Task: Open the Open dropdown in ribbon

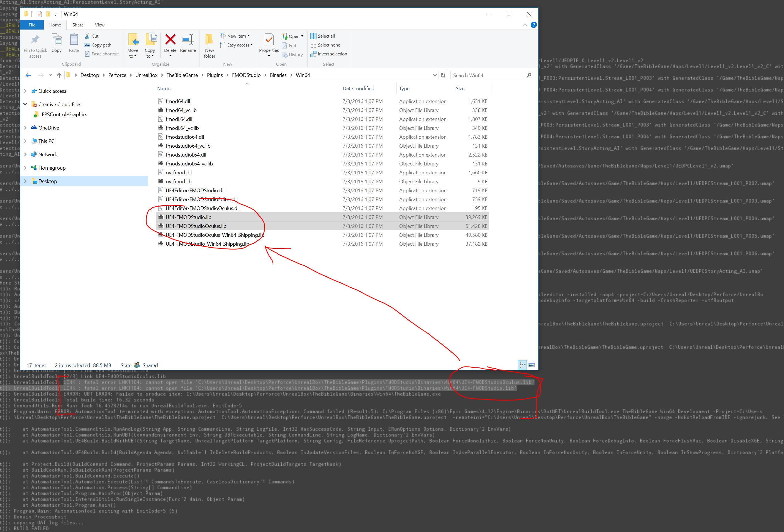Action: (293, 36)
